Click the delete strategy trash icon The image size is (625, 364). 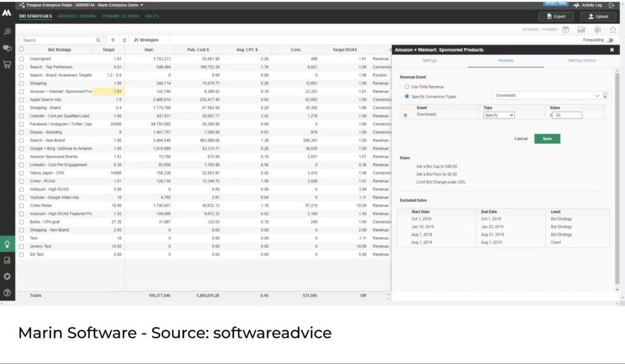pyautogui.click(x=125, y=40)
